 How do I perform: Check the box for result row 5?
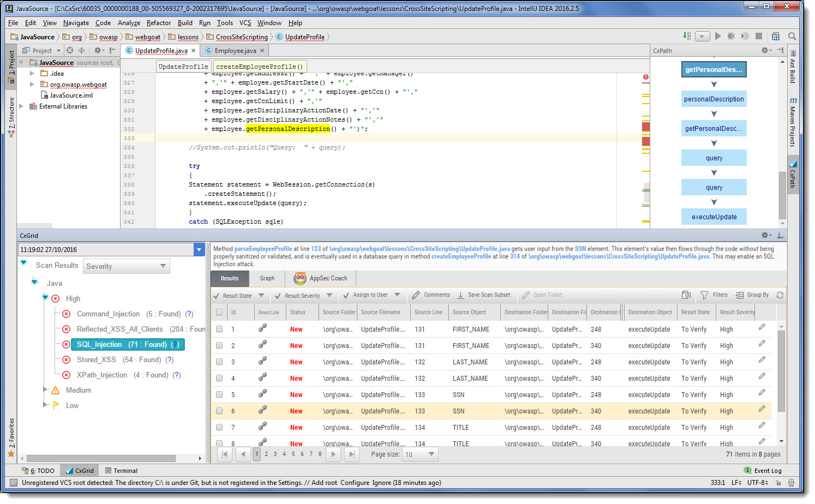coord(219,394)
